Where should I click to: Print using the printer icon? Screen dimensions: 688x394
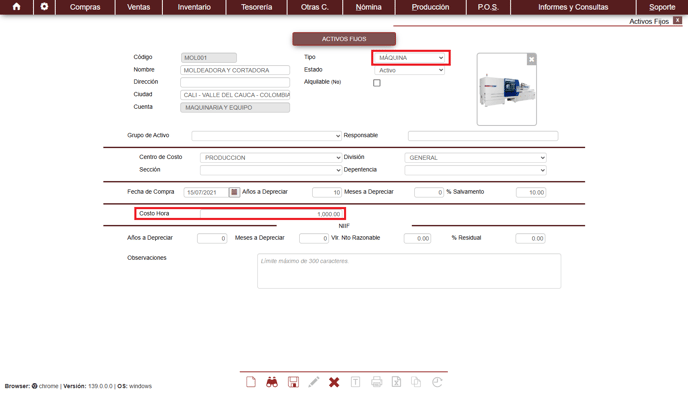click(x=376, y=382)
